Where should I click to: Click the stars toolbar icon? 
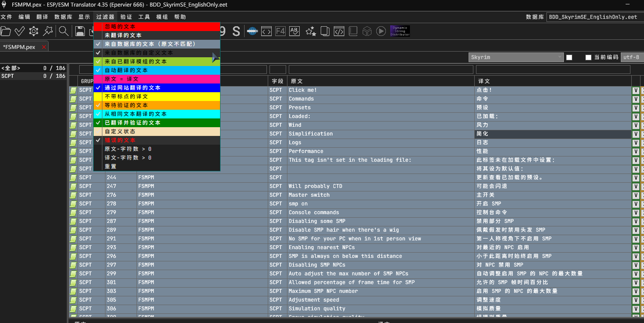coord(311,31)
